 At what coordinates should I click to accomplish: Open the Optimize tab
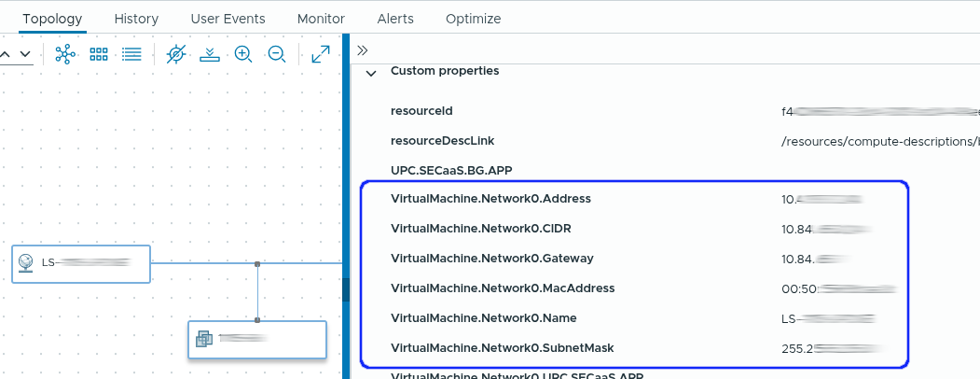click(473, 19)
